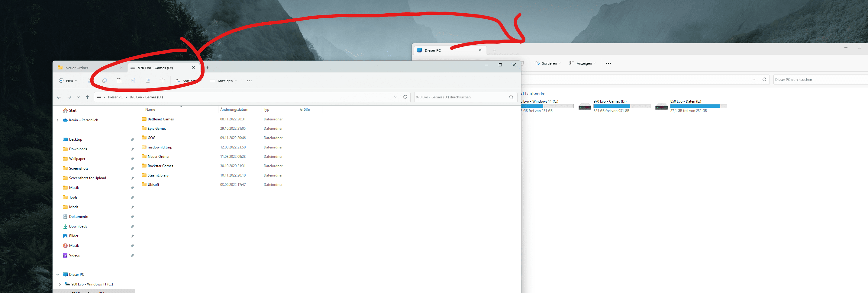
Task: Open three-dots menu in Dieser PC window
Action: pyautogui.click(x=608, y=63)
